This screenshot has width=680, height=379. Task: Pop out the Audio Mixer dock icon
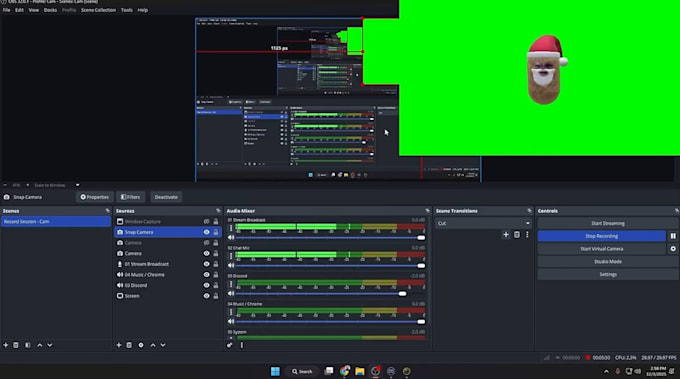pos(427,211)
